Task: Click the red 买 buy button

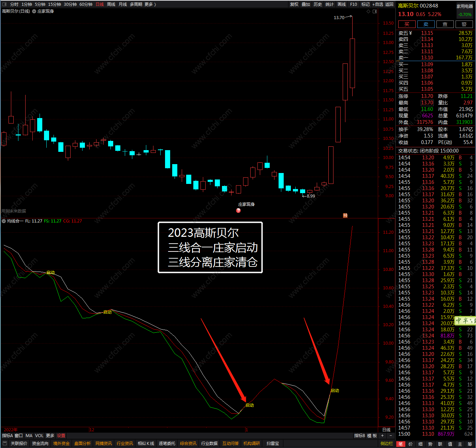Action: [x=407, y=24]
